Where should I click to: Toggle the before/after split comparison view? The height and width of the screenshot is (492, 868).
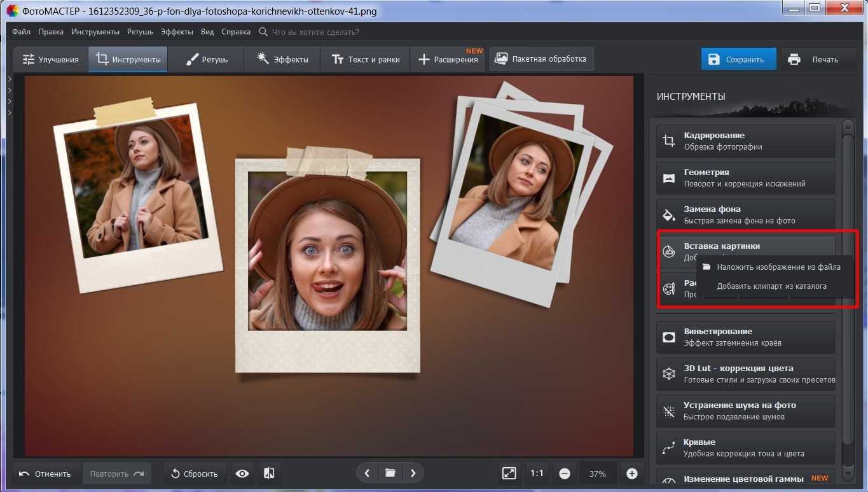pyautogui.click(x=269, y=474)
